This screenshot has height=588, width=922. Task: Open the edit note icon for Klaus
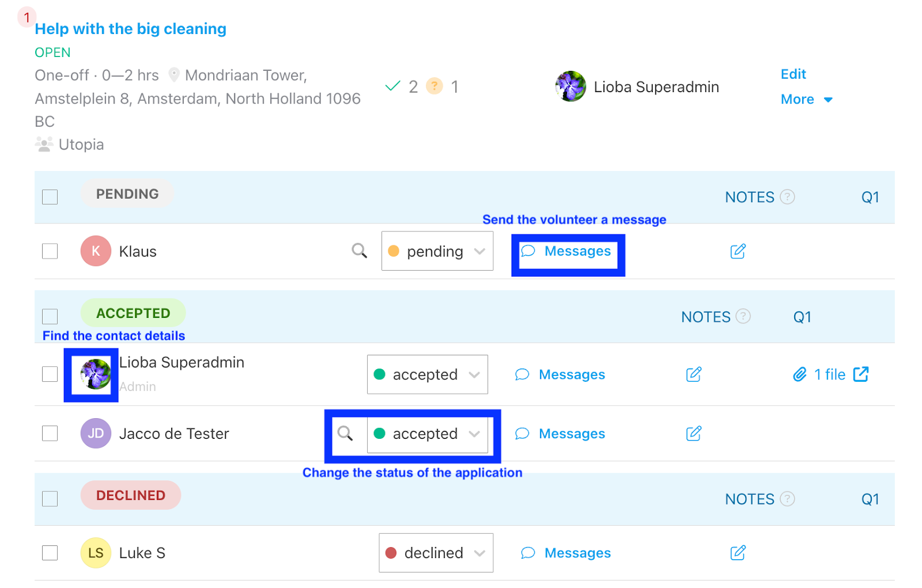click(738, 251)
